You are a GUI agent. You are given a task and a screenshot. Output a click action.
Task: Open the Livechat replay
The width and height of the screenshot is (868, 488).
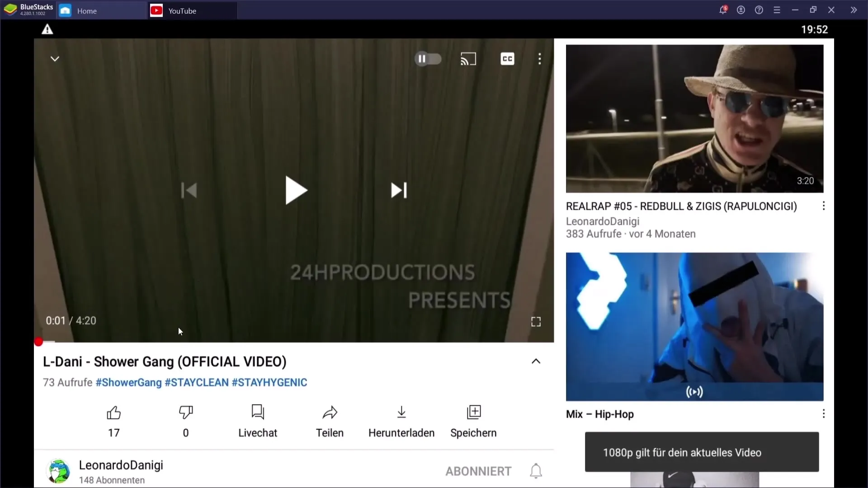258,421
